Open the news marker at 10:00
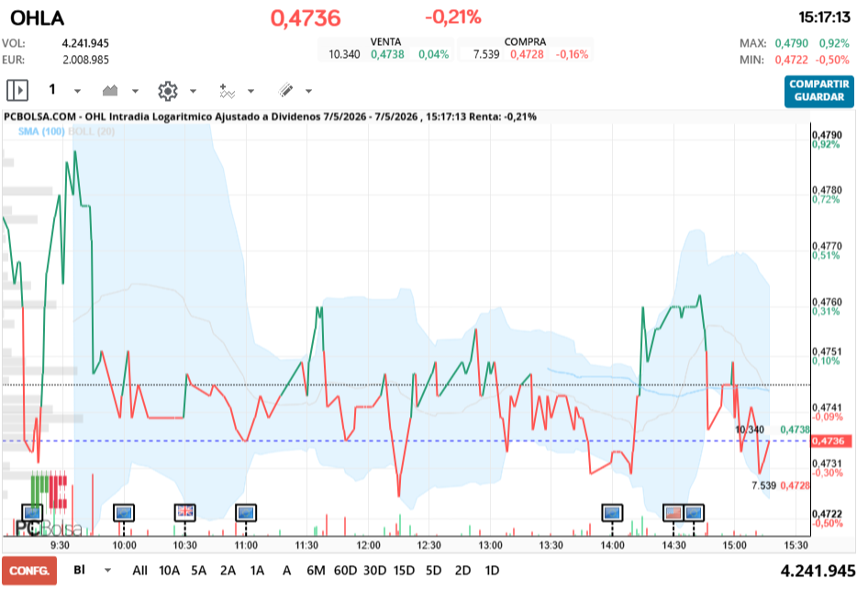The height and width of the screenshot is (590, 868). click(x=124, y=513)
